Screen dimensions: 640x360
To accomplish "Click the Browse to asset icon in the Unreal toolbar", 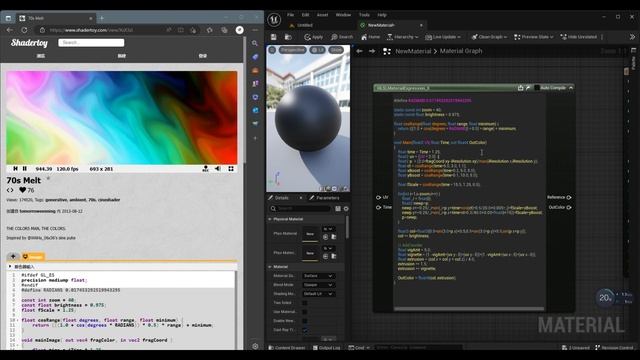I will point(288,37).
